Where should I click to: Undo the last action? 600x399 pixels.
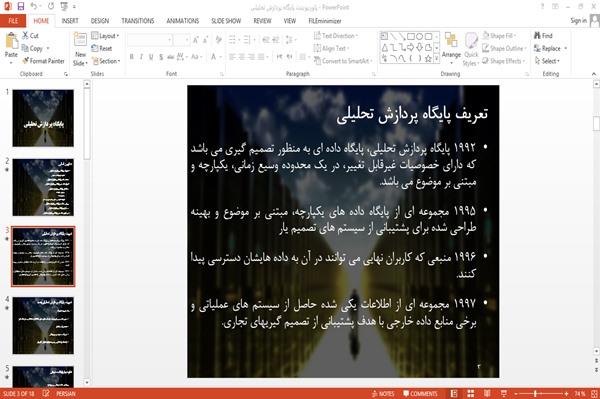coord(34,7)
